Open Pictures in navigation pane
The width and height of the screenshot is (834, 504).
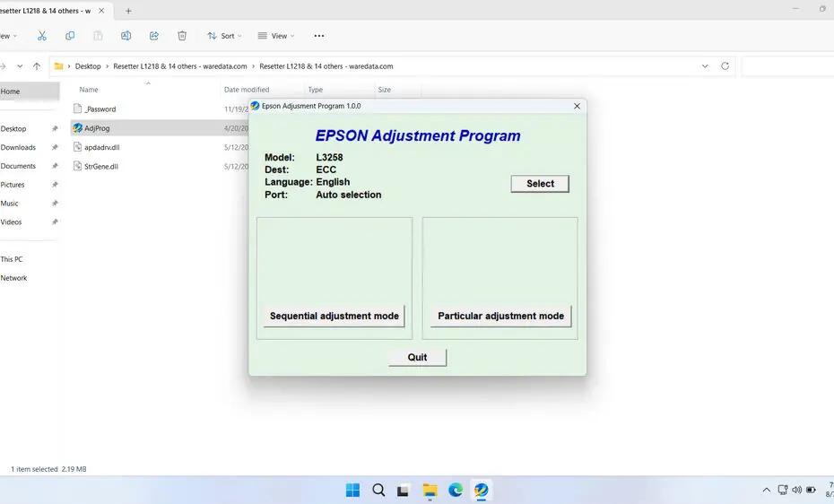[13, 185]
